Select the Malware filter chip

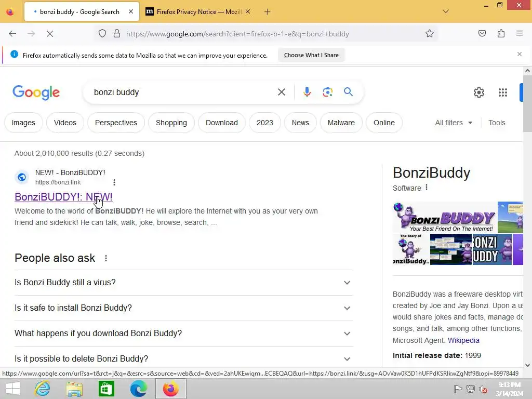pyautogui.click(x=341, y=123)
